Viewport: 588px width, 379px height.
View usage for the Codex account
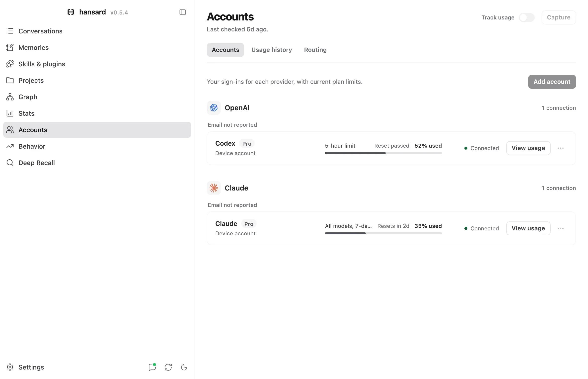[528, 148]
